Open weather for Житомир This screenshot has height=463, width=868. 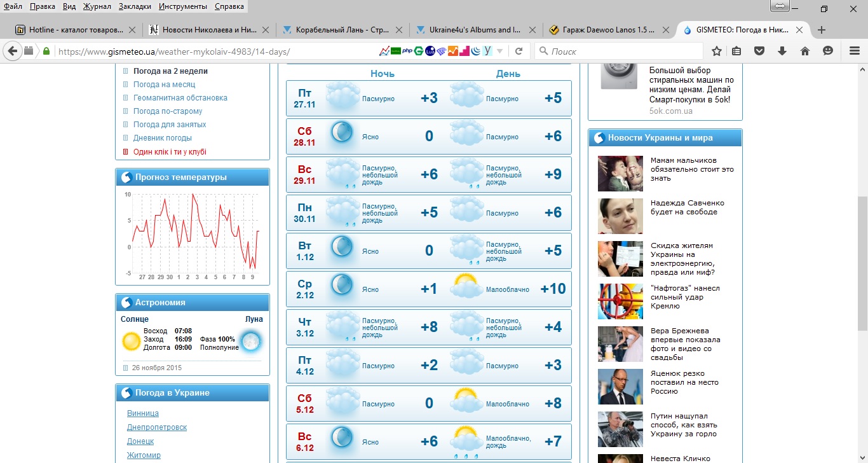tap(144, 455)
